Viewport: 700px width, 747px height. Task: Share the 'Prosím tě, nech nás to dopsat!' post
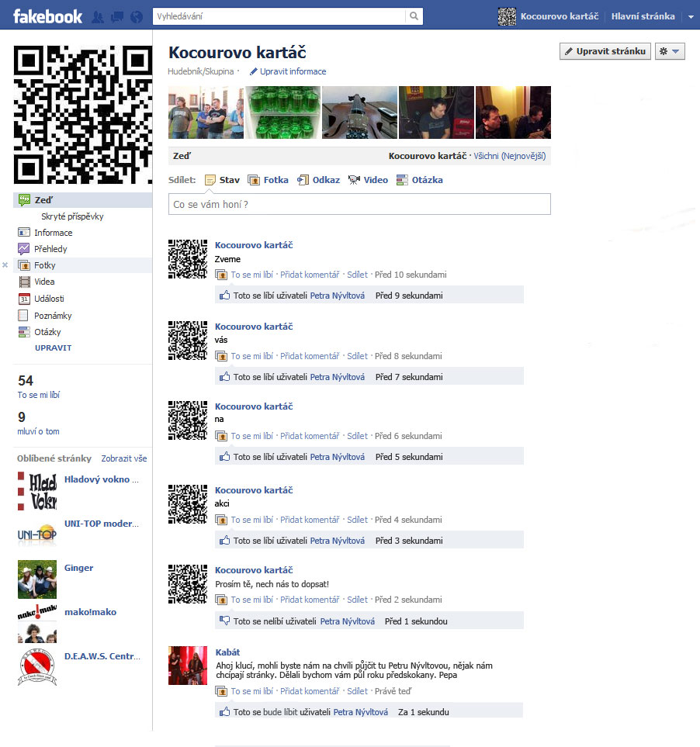(x=358, y=600)
